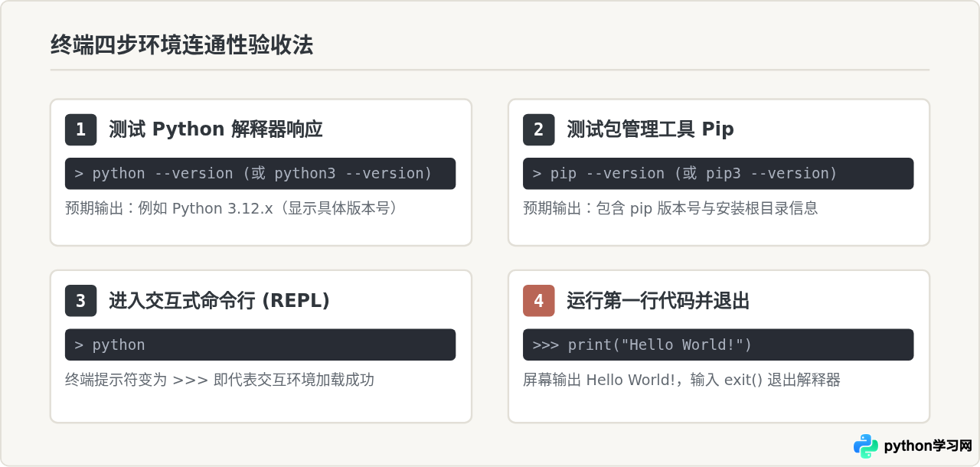Image resolution: width=980 pixels, height=467 pixels.
Task: Click heading 运行第一行代码并退出
Action: pos(658,301)
